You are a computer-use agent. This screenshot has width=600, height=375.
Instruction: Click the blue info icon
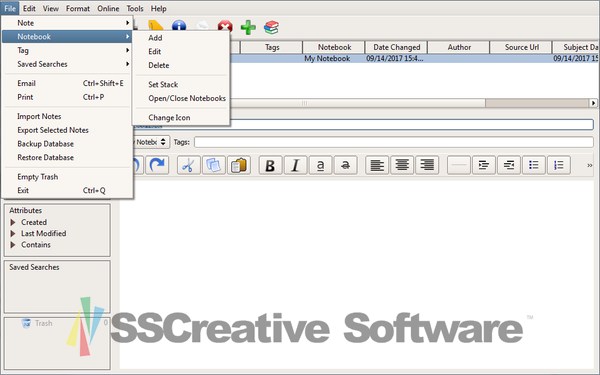(x=179, y=26)
